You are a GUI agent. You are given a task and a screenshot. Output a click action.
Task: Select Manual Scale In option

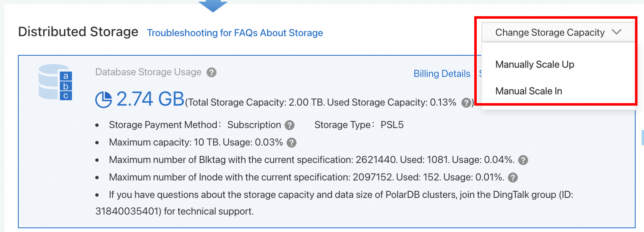click(528, 91)
